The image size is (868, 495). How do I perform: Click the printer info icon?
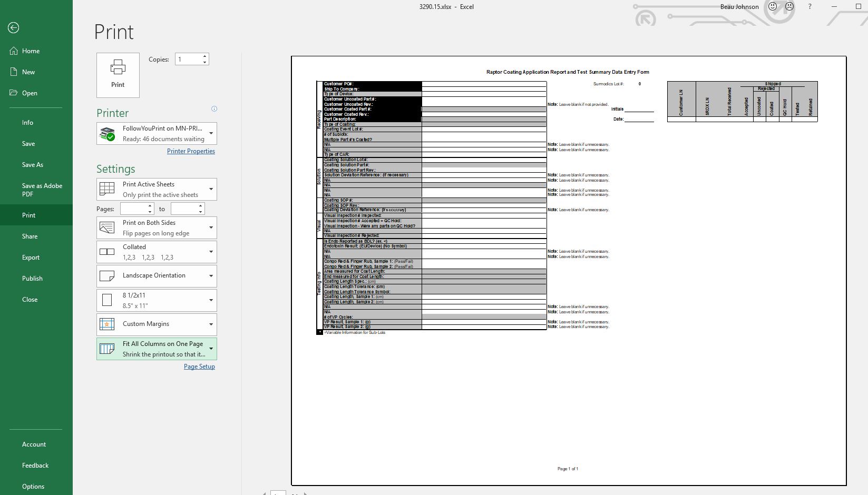pos(214,109)
